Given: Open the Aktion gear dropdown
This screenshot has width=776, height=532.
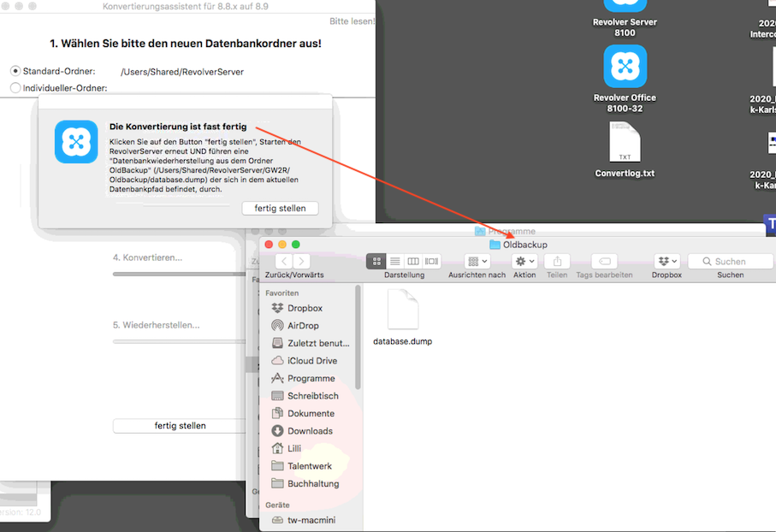Looking at the screenshot, I should point(524,261).
